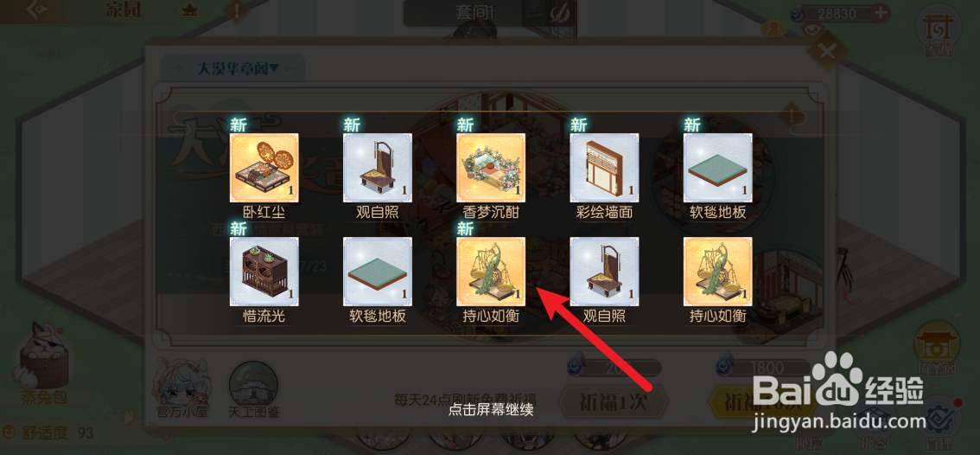Screen dimensions: 980x455
Task: Click the info exclamation diamond in panel
Action: coord(792,114)
